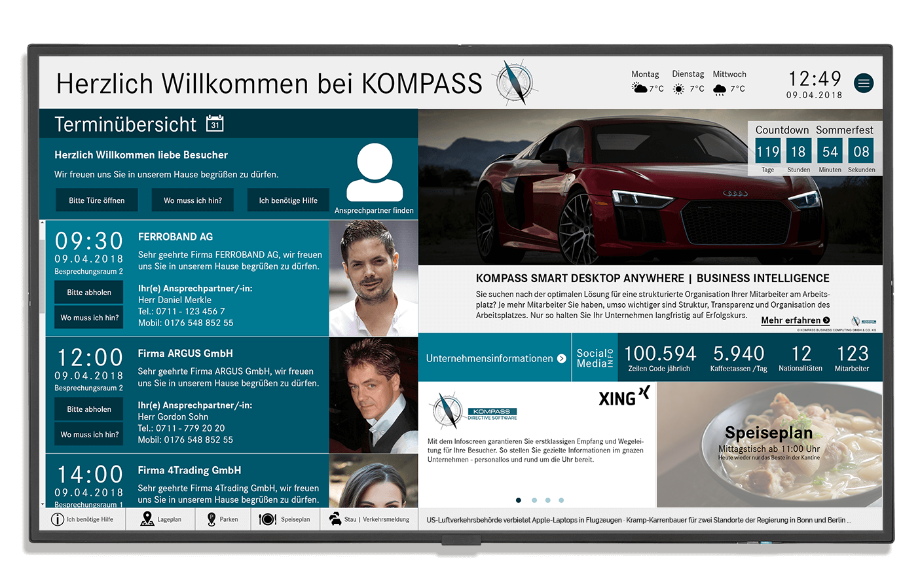
Task: Open the Speiseplan food image tile
Action: (x=769, y=445)
